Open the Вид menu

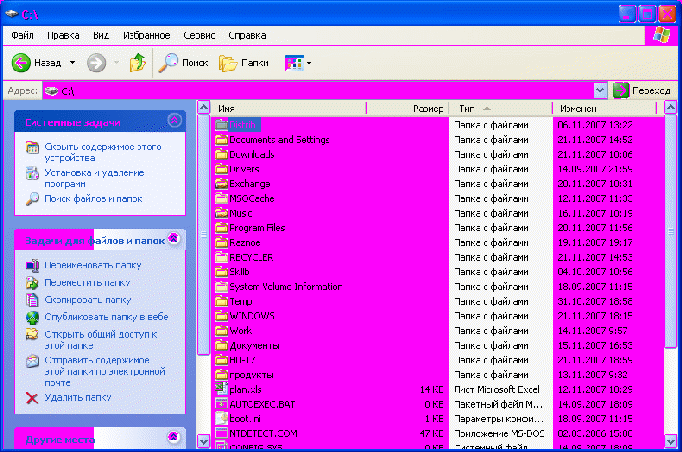(101, 35)
